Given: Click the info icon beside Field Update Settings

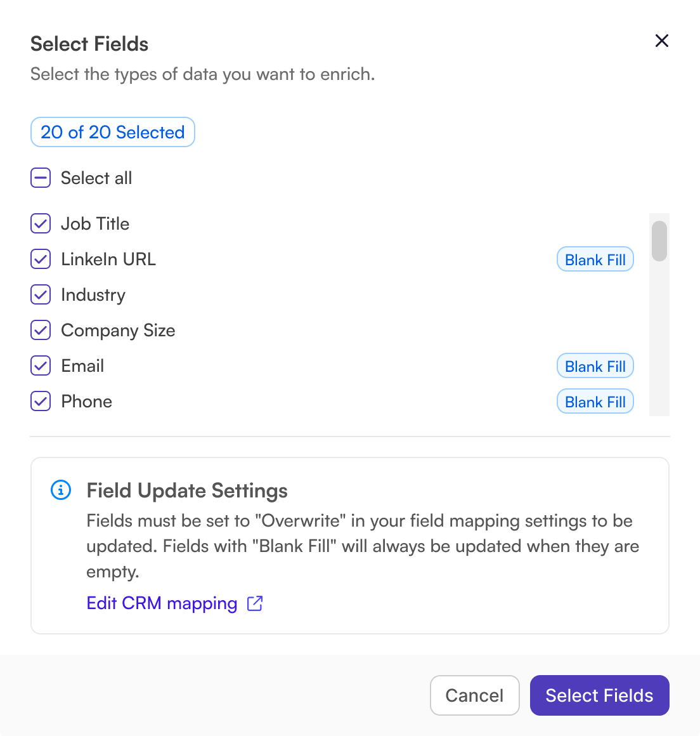Looking at the screenshot, I should coord(61,490).
